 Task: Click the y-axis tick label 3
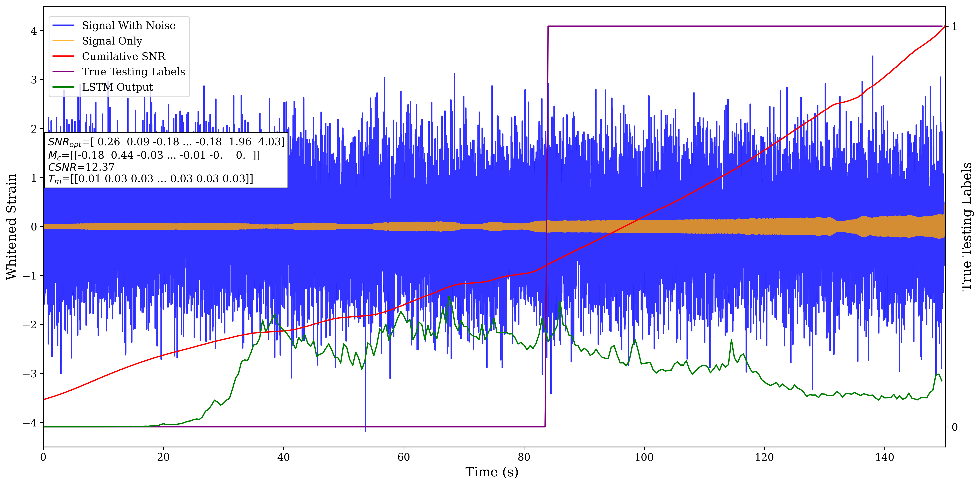coord(34,80)
